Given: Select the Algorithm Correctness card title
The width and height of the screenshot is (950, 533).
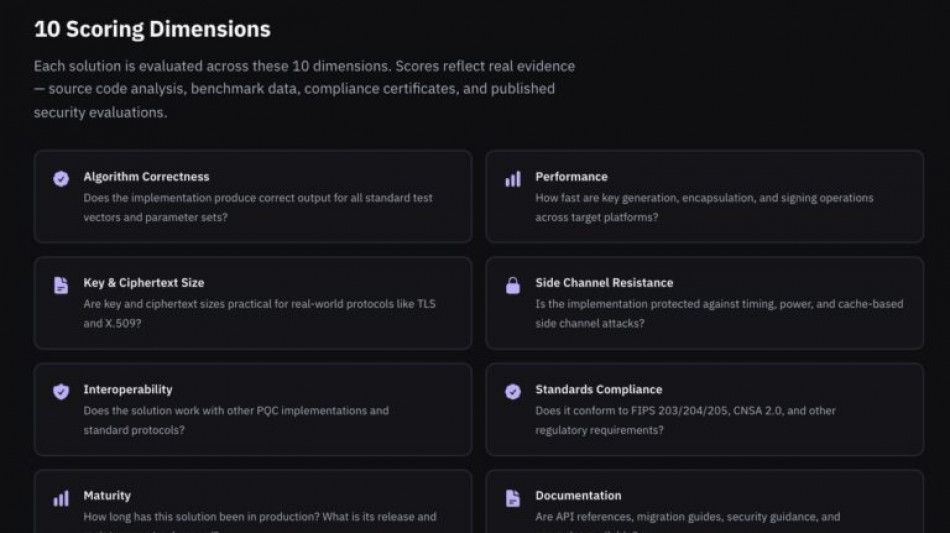Looking at the screenshot, I should (146, 177).
